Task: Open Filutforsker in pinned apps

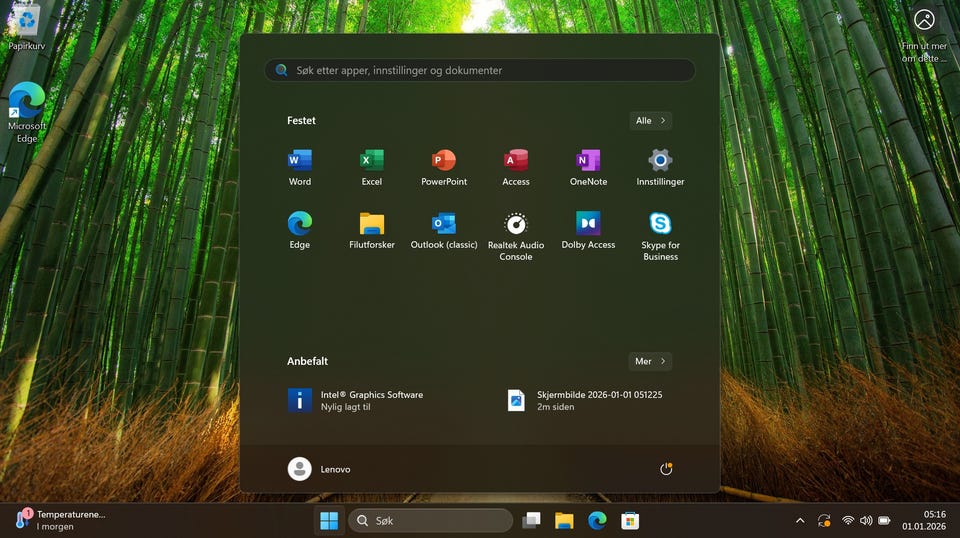Action: [372, 231]
